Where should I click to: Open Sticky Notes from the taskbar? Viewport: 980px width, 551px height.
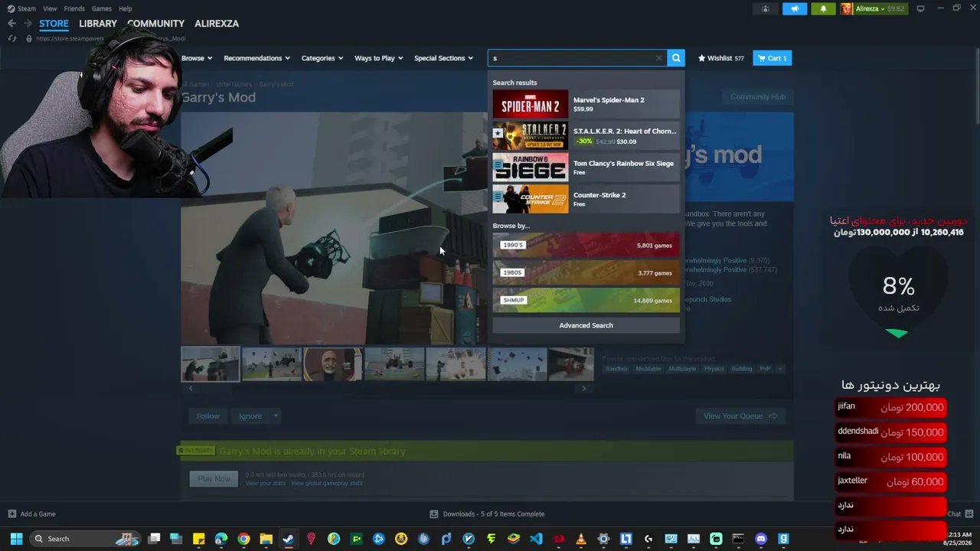click(198, 539)
